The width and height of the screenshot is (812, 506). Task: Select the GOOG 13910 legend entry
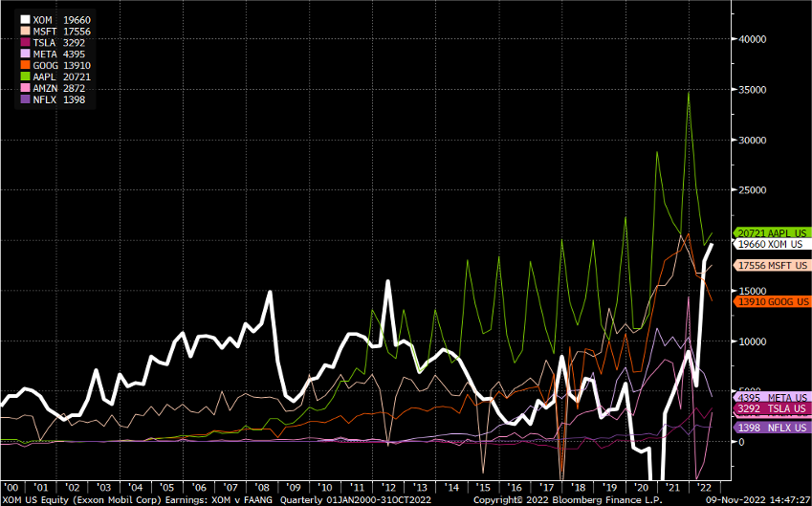pyautogui.click(x=55, y=66)
